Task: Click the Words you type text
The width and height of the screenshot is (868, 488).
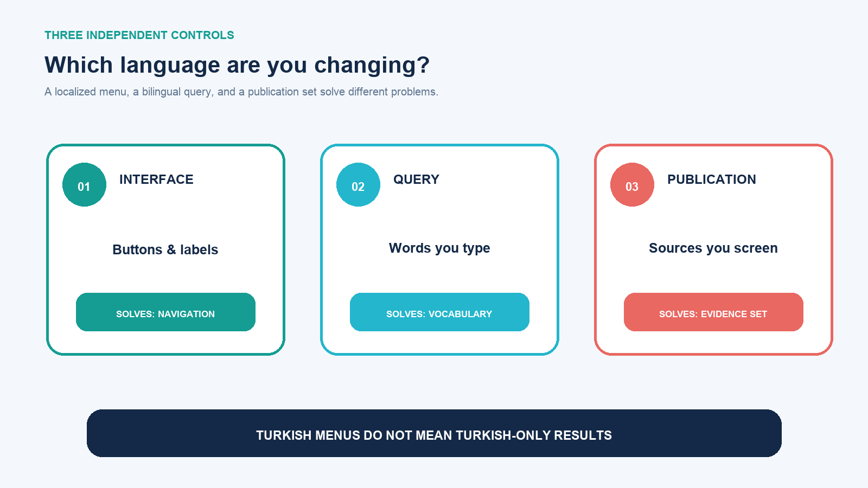Action: click(x=439, y=248)
